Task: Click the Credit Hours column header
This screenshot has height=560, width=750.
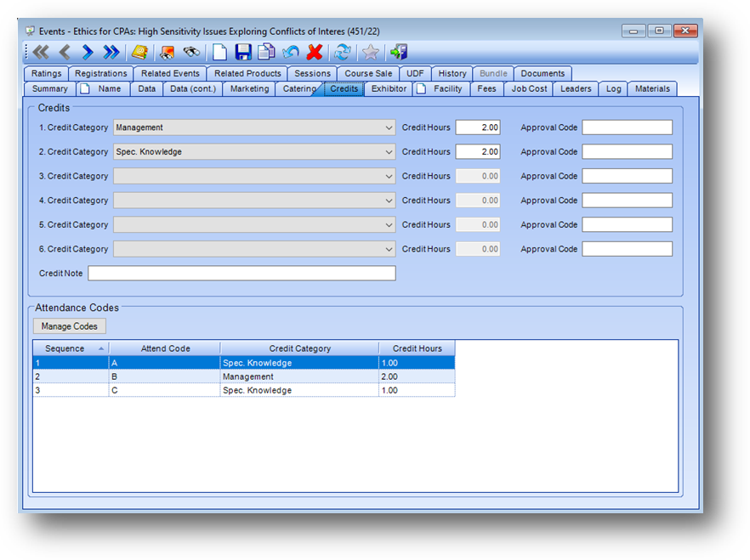Action: 417,348
